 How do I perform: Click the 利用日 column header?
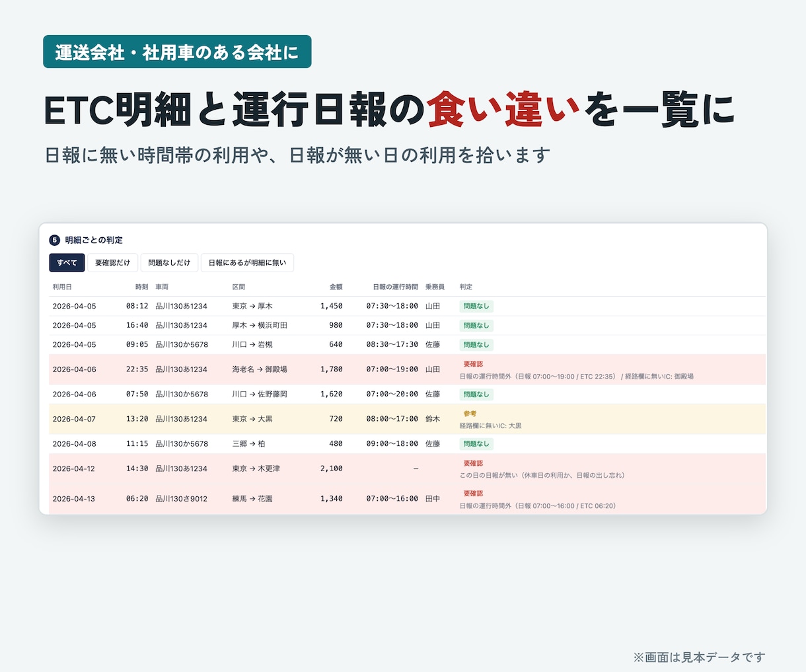[x=62, y=287]
